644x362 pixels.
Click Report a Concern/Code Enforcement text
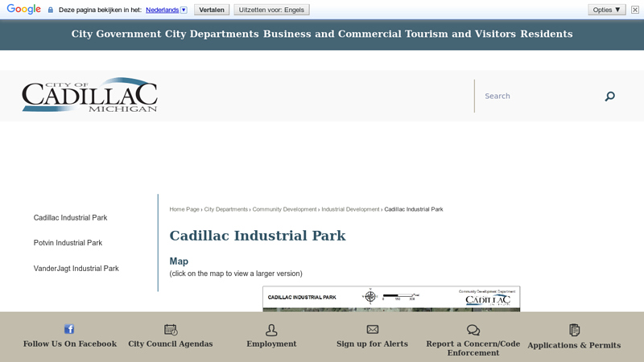pyautogui.click(x=473, y=348)
